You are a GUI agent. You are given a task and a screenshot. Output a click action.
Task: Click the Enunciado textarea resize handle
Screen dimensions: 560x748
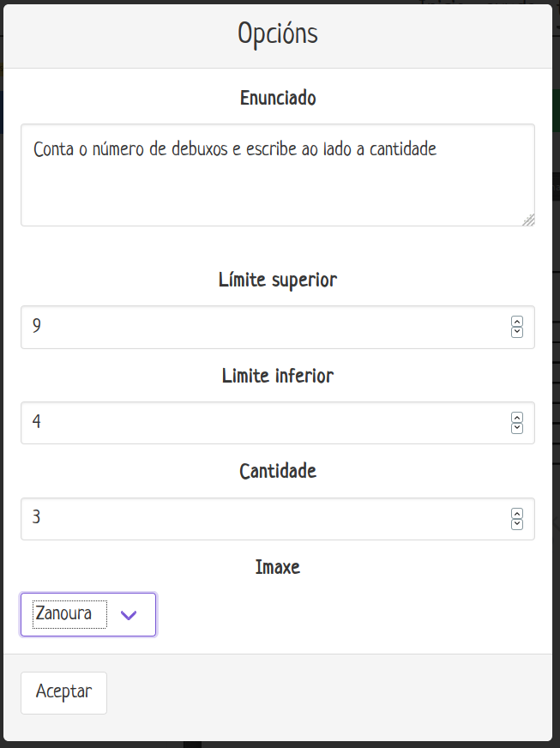click(x=528, y=220)
